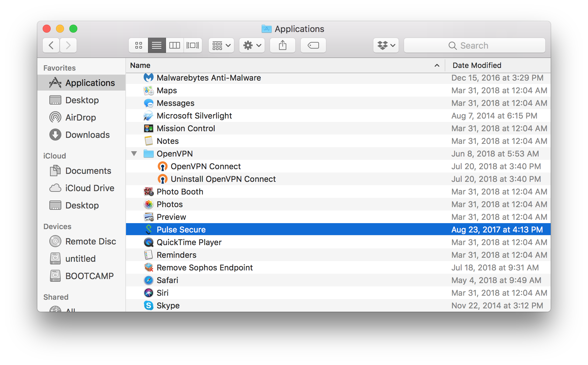Image resolution: width=588 pixels, height=365 pixels.
Task: Open the Dropbox toolbar dropdown
Action: [x=386, y=45]
